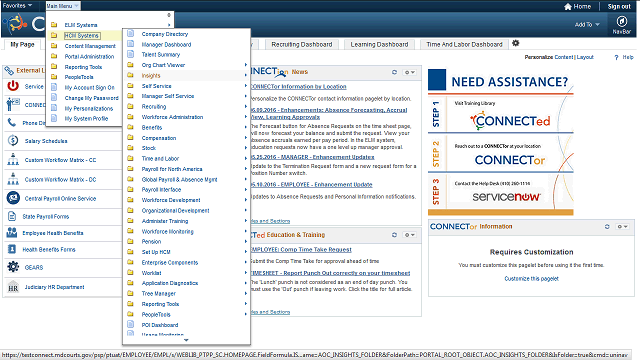Open the Favorites dropdown

[17, 6]
